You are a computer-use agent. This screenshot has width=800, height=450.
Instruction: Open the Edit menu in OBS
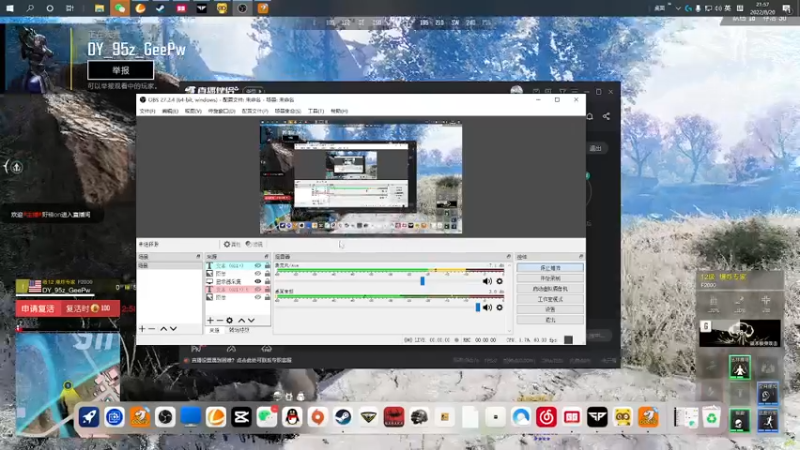click(x=170, y=111)
